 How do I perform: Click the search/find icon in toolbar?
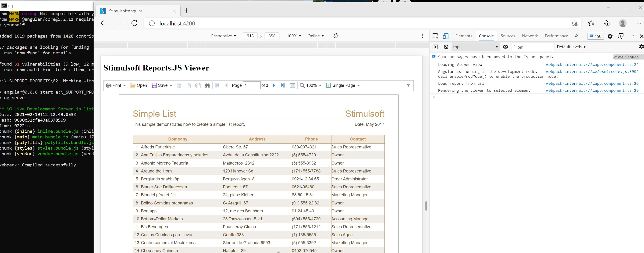207,85
